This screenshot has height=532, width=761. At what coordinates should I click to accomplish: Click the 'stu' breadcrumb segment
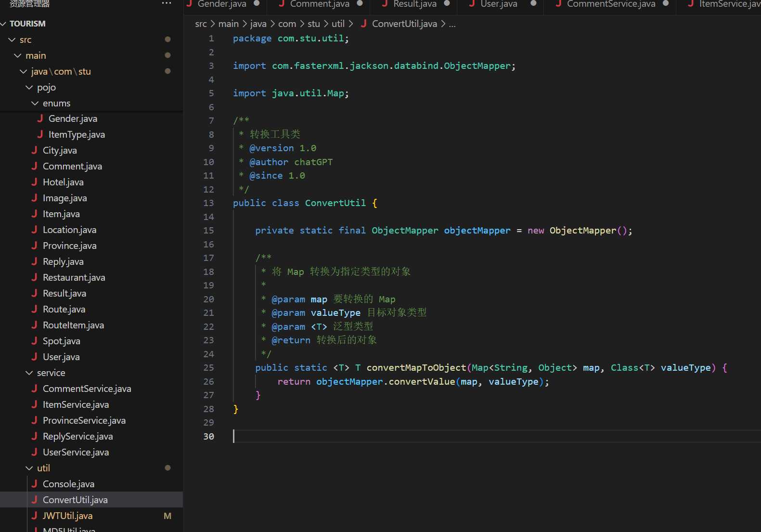pos(313,24)
